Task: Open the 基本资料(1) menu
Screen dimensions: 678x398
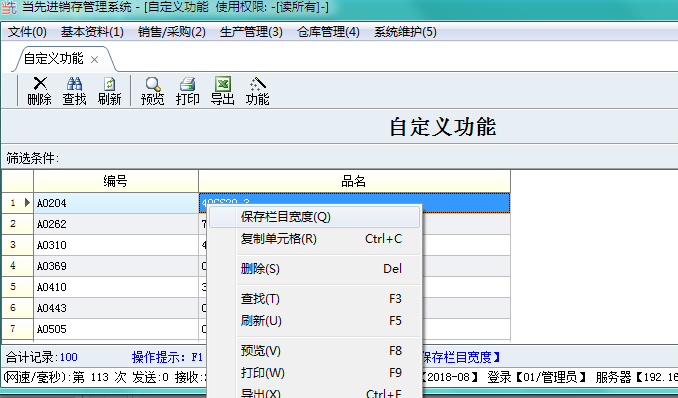Action: [x=92, y=32]
